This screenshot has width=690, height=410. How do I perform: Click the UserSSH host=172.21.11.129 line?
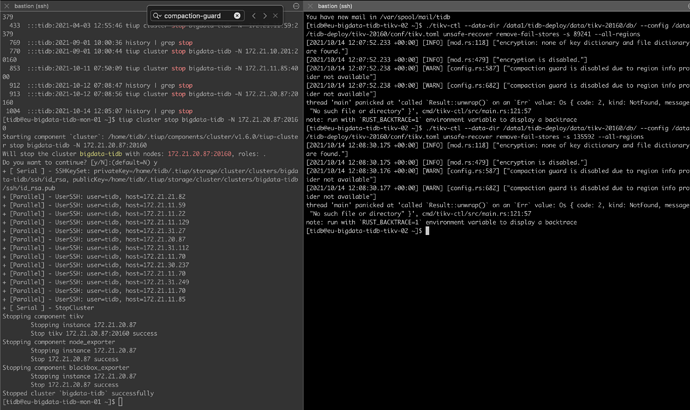[95, 223]
